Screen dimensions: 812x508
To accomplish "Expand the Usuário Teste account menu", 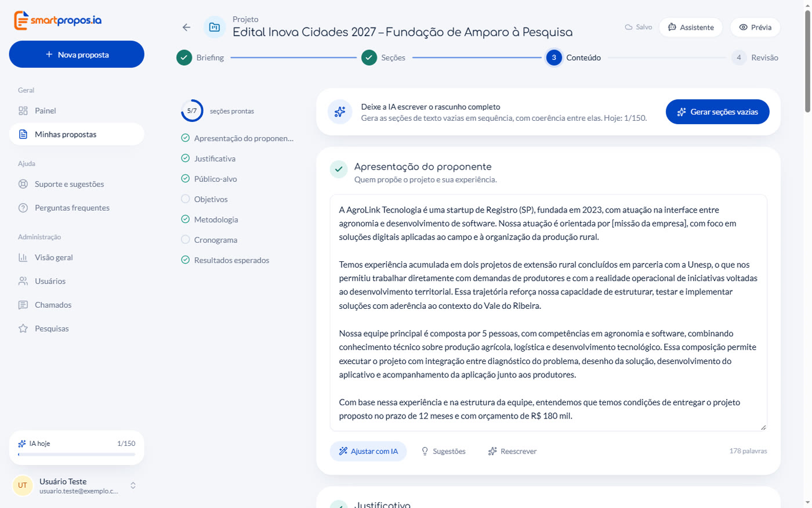I will coord(133,485).
